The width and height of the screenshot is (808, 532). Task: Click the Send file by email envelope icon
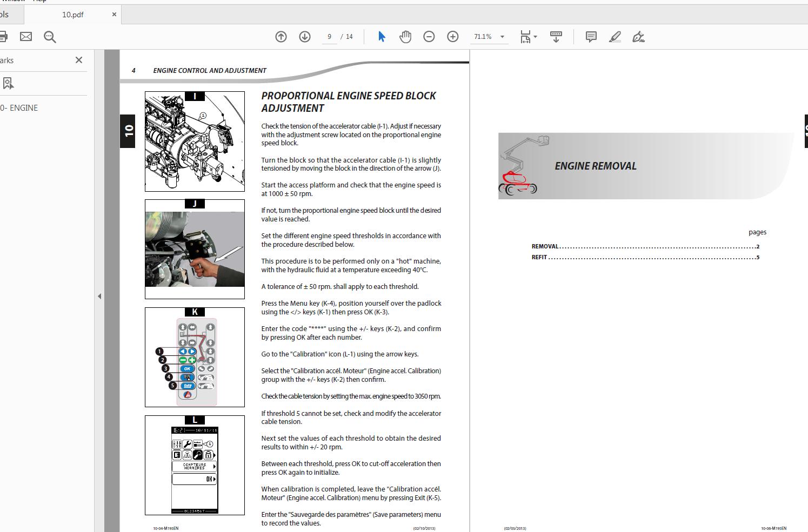click(x=26, y=37)
